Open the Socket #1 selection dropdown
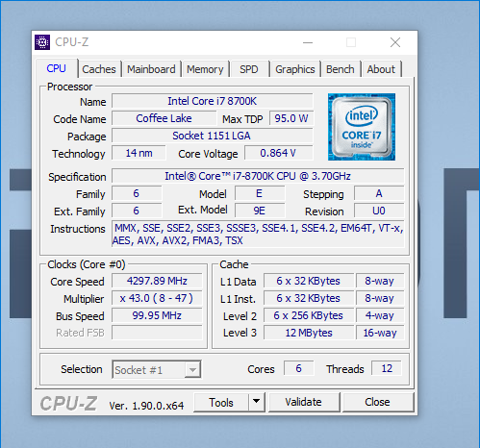The height and width of the screenshot is (448, 480). (x=157, y=369)
